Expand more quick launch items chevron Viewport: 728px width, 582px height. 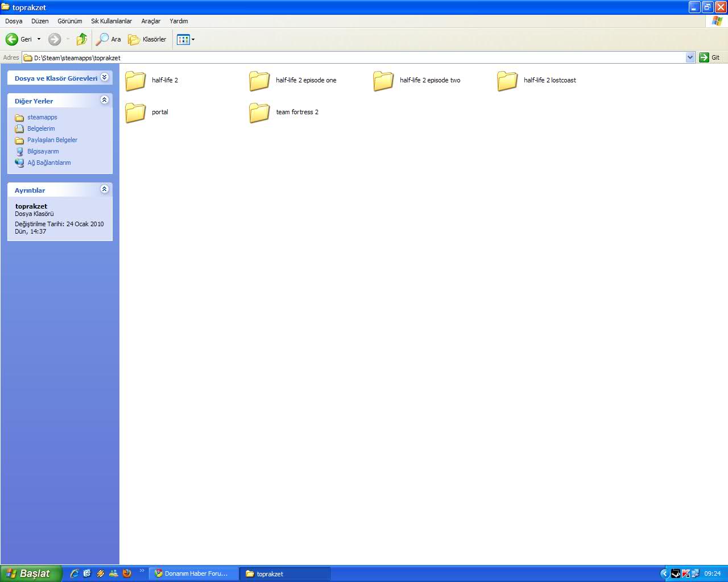(x=142, y=571)
